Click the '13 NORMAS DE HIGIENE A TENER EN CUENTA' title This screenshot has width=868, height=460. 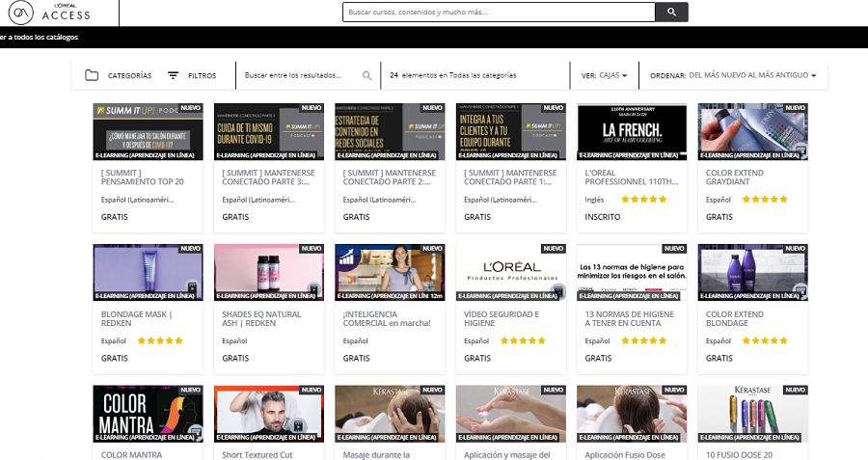pyautogui.click(x=630, y=318)
